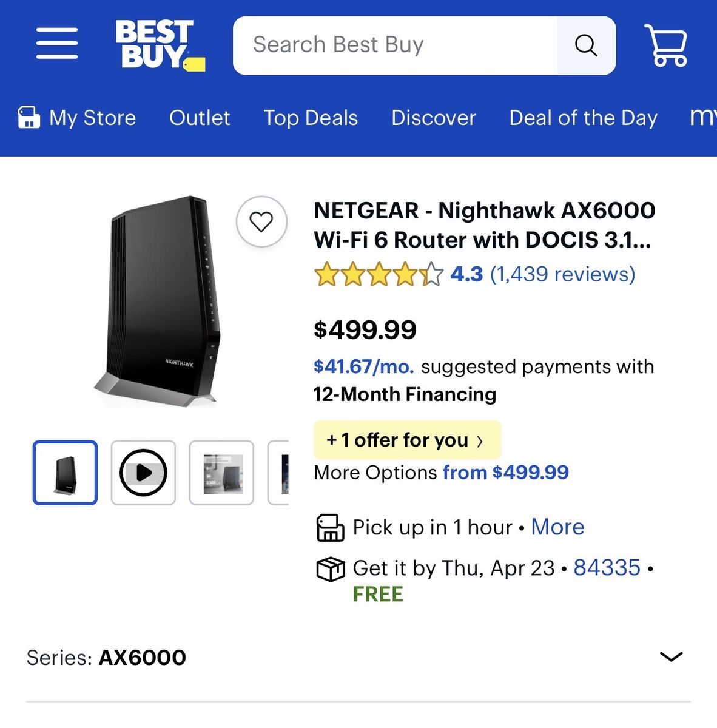Screen dimensions: 717x728
Task: Open the shopping cart
Action: [667, 45]
